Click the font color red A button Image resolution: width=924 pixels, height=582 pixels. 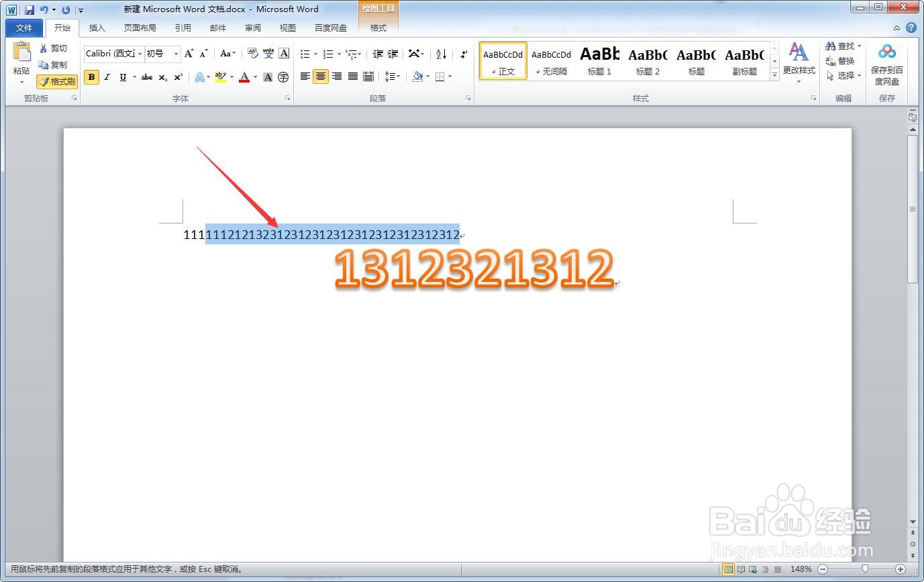pyautogui.click(x=244, y=77)
